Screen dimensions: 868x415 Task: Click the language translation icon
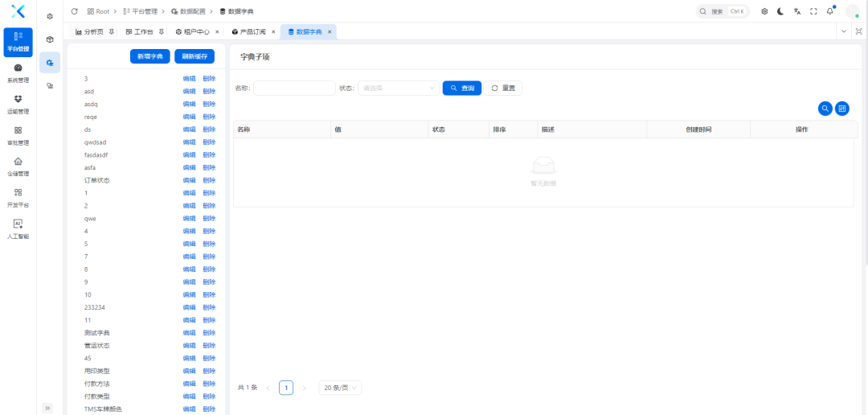click(796, 11)
